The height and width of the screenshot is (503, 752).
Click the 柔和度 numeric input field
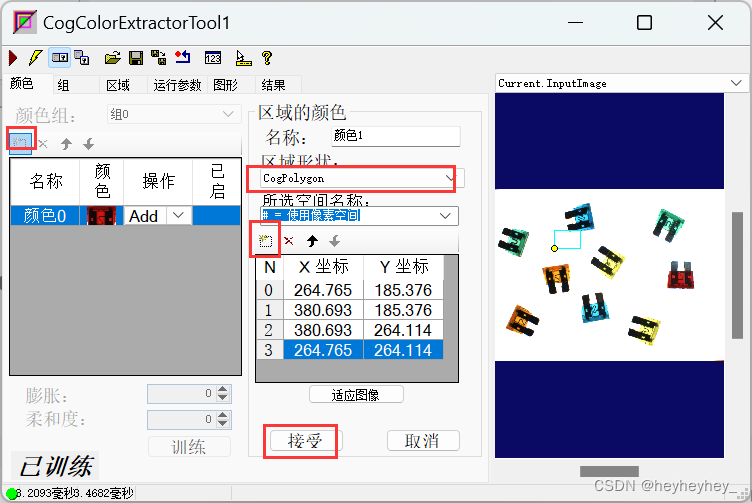181,420
